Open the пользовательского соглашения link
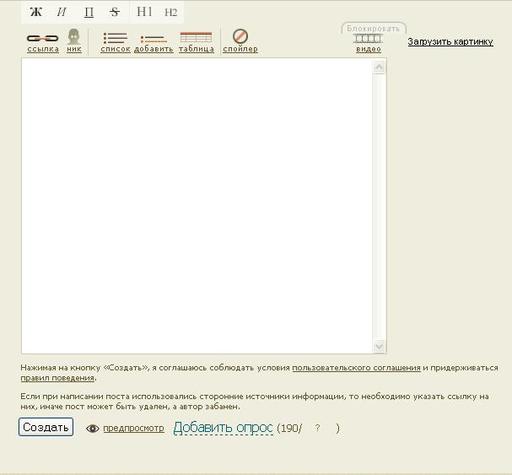The height and width of the screenshot is (475, 512). (x=356, y=368)
